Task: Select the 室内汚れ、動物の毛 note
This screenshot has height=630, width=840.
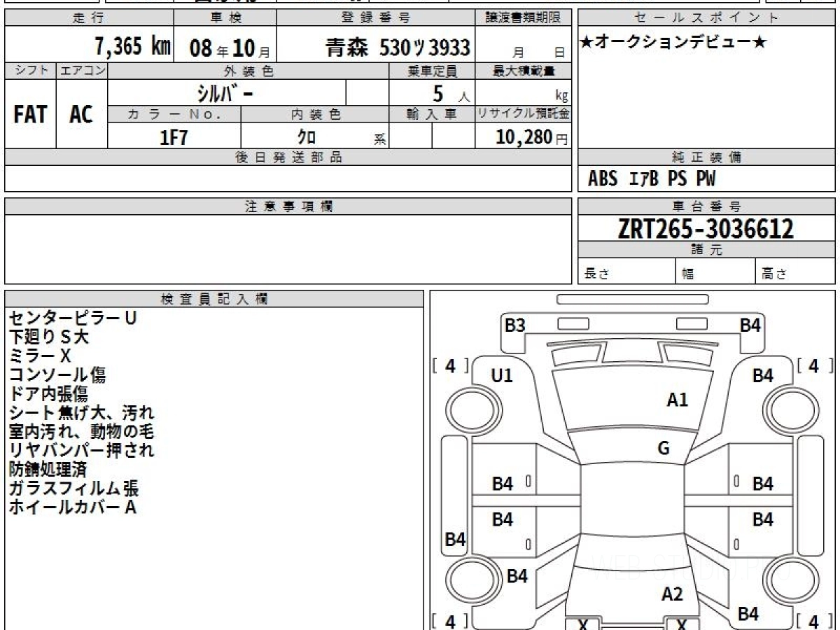Action: (81, 431)
